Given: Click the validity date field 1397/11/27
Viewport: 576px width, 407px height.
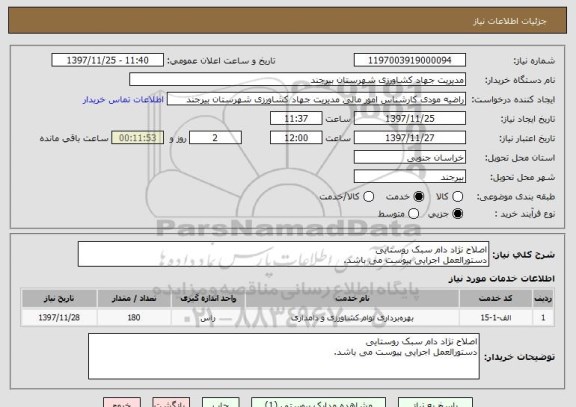Looking at the screenshot, I should click(410, 138).
